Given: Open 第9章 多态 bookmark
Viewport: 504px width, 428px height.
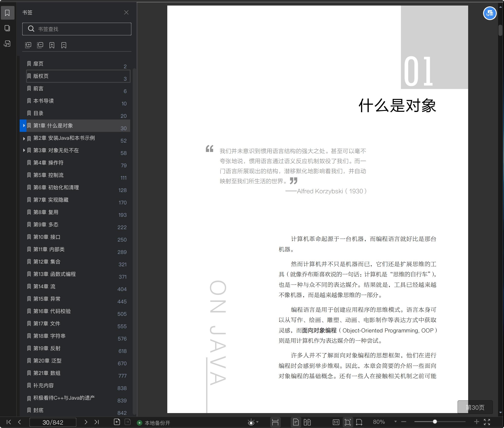Looking at the screenshot, I should pyautogui.click(x=78, y=225).
